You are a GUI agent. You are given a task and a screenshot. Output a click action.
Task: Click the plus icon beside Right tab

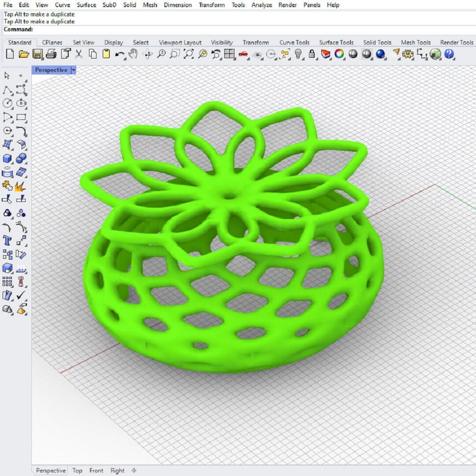pyautogui.click(x=134, y=470)
